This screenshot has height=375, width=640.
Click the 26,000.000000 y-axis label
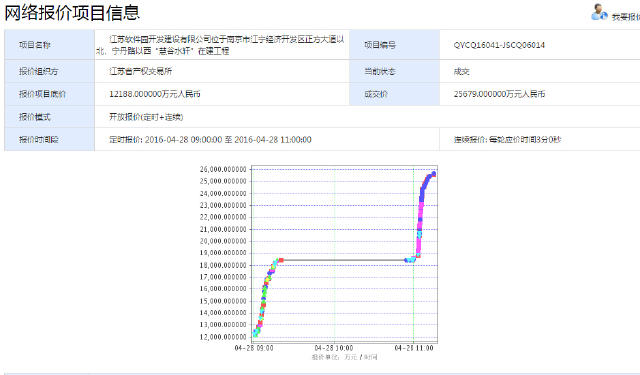[x=223, y=169]
